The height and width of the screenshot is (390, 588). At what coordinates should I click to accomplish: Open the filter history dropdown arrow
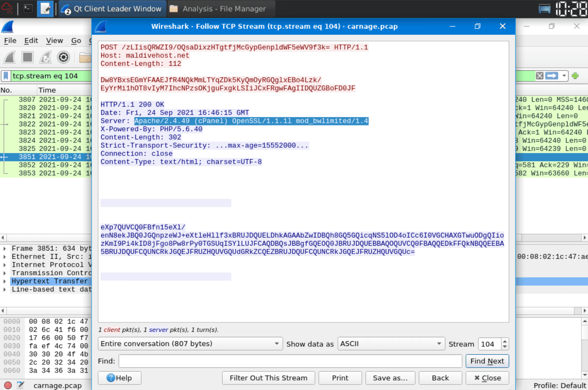pyautogui.click(x=564, y=76)
